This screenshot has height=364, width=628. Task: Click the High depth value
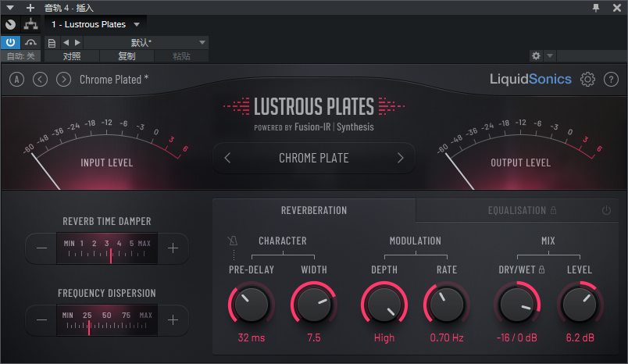[384, 338]
